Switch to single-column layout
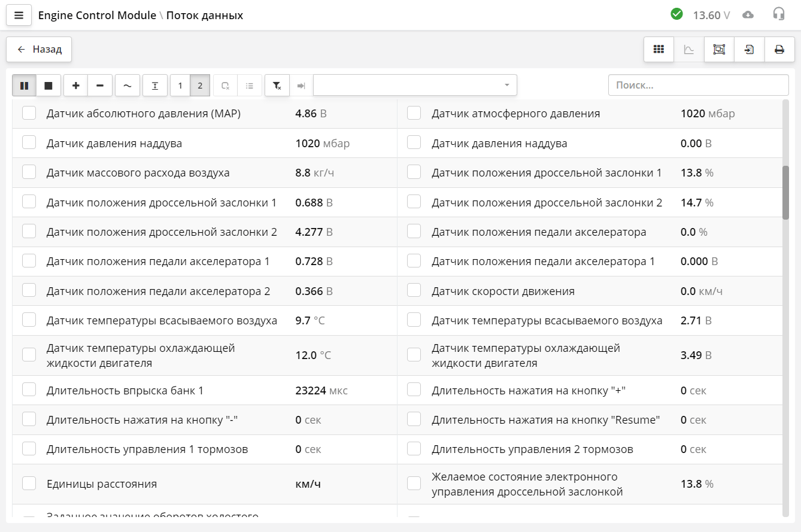This screenshot has width=801, height=532. tap(180, 85)
